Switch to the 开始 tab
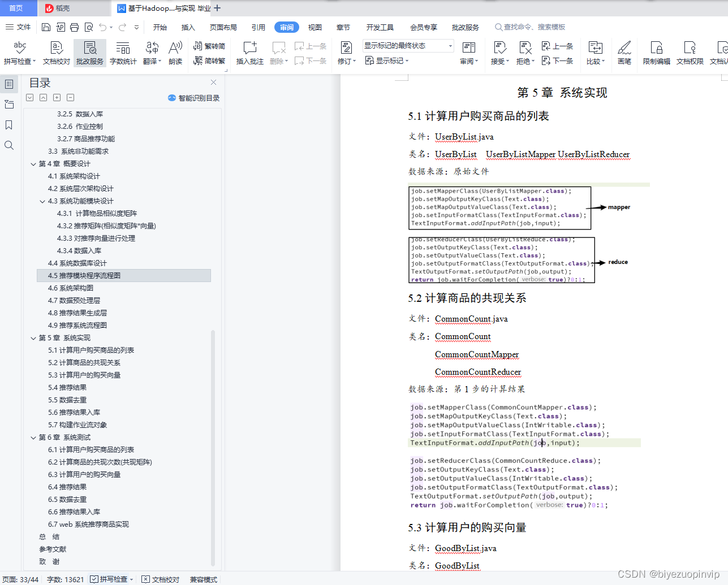728x585 pixels. [160, 27]
